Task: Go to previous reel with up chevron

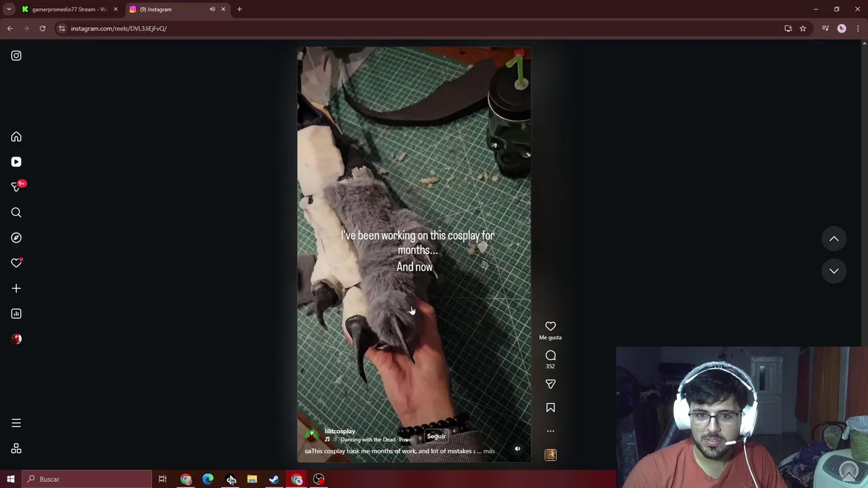Action: pos(834,239)
